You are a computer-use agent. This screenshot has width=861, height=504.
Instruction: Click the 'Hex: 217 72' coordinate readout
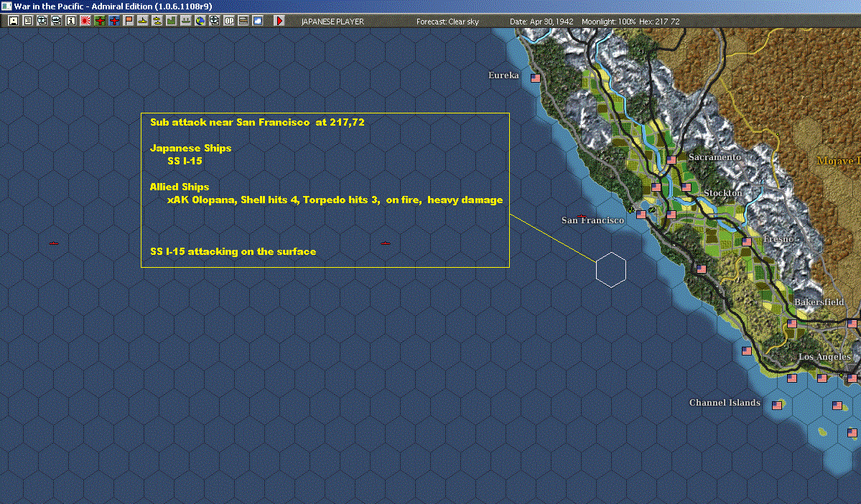[659, 22]
